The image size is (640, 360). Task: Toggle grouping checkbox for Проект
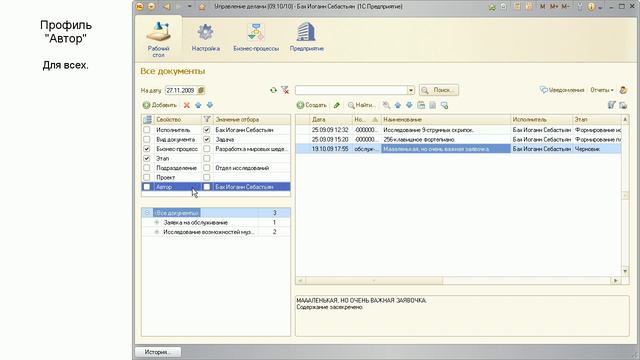click(147, 178)
